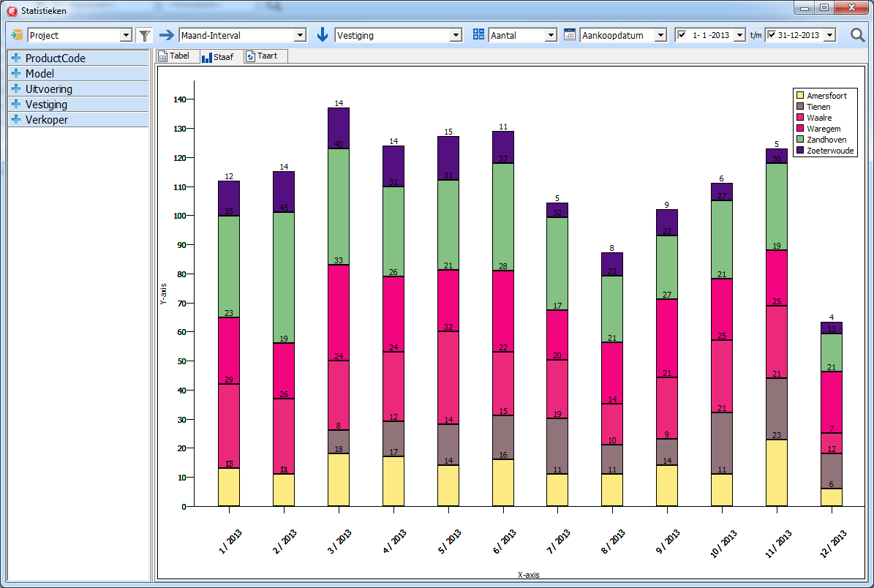Image resolution: width=874 pixels, height=588 pixels.
Task: Click the Statistieken app icon in title bar
Action: [11, 11]
